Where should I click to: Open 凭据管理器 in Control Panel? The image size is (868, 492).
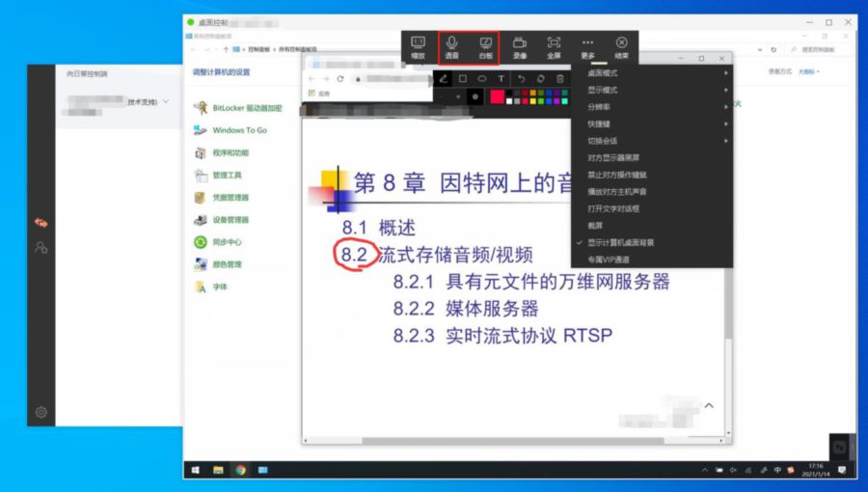click(222, 198)
